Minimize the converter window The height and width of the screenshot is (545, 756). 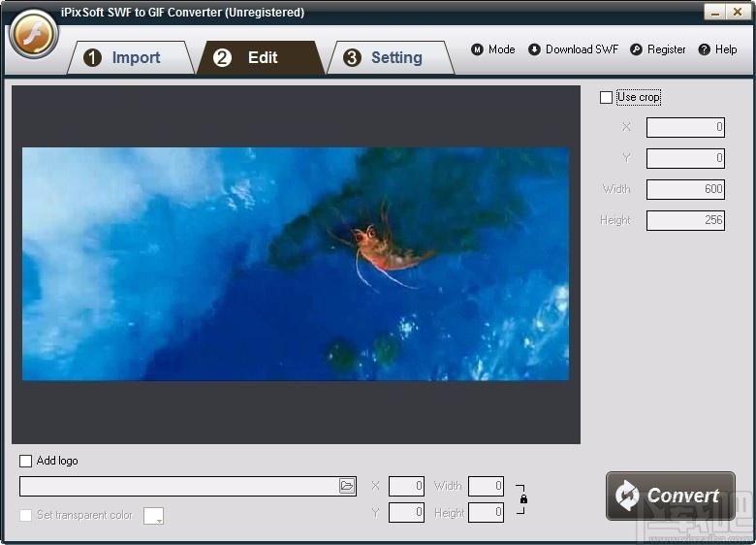point(715,12)
